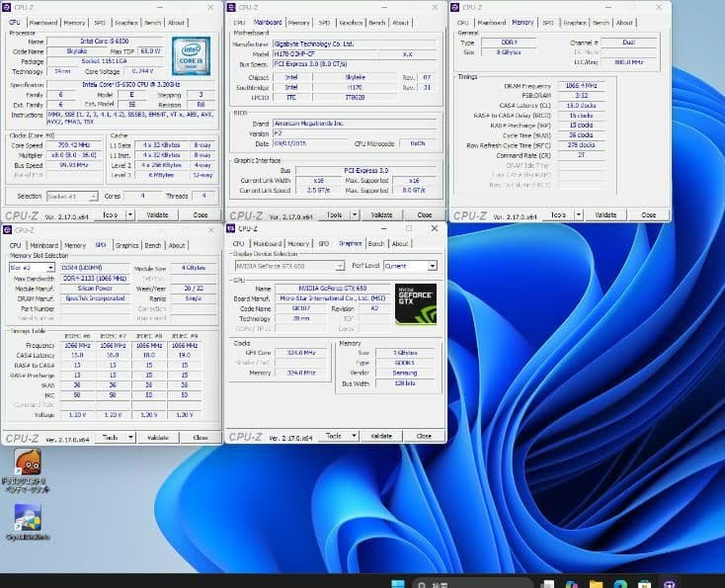Switch to SPD tab in the Memory window
This screenshot has height=588, width=725.
(548, 23)
